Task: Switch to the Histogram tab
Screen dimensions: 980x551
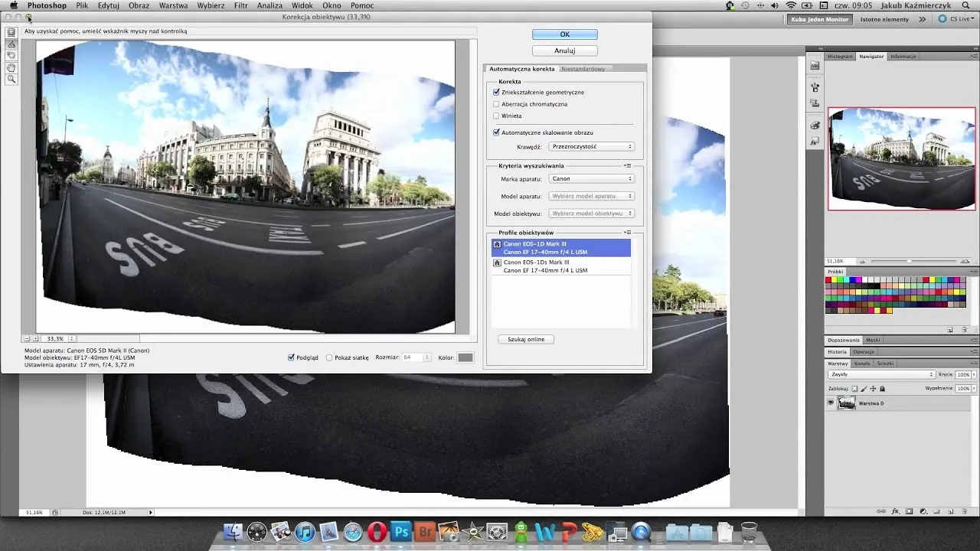Action: 841,56
